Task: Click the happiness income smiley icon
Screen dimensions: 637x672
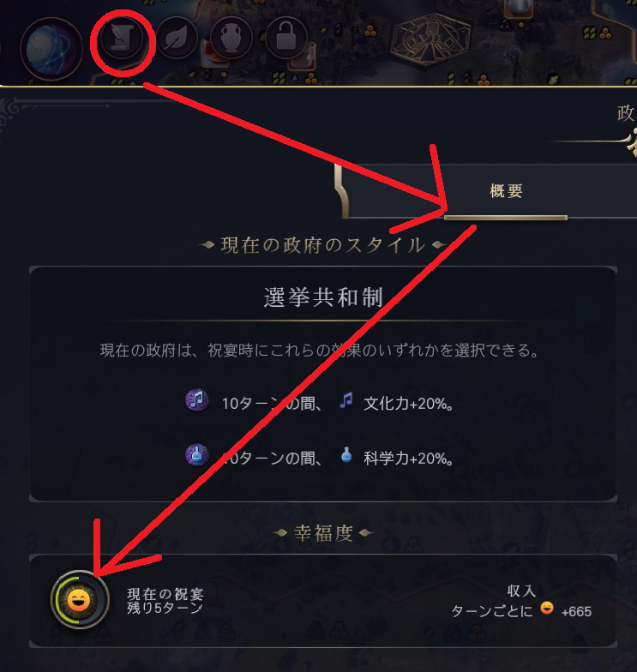Action: pos(547,608)
